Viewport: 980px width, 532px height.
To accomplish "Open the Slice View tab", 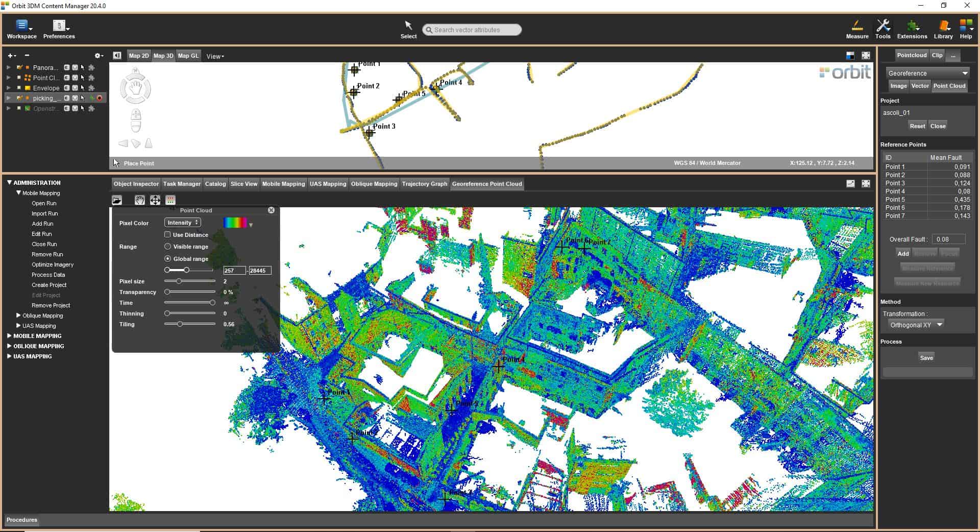I will [x=243, y=184].
